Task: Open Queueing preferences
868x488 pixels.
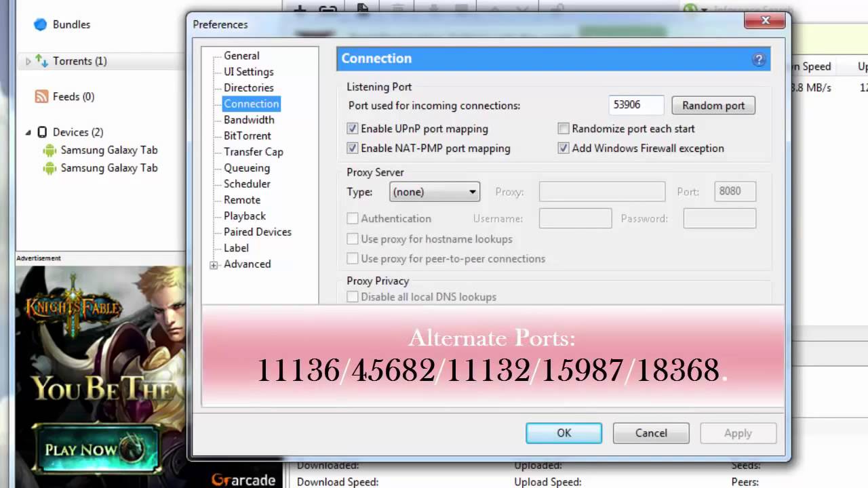Action: (247, 168)
